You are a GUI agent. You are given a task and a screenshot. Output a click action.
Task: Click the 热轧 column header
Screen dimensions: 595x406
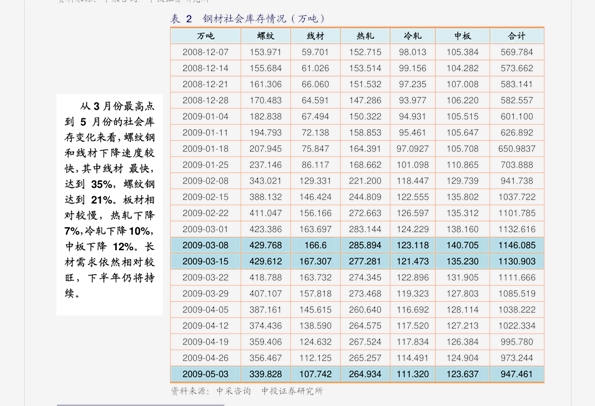coord(365,36)
